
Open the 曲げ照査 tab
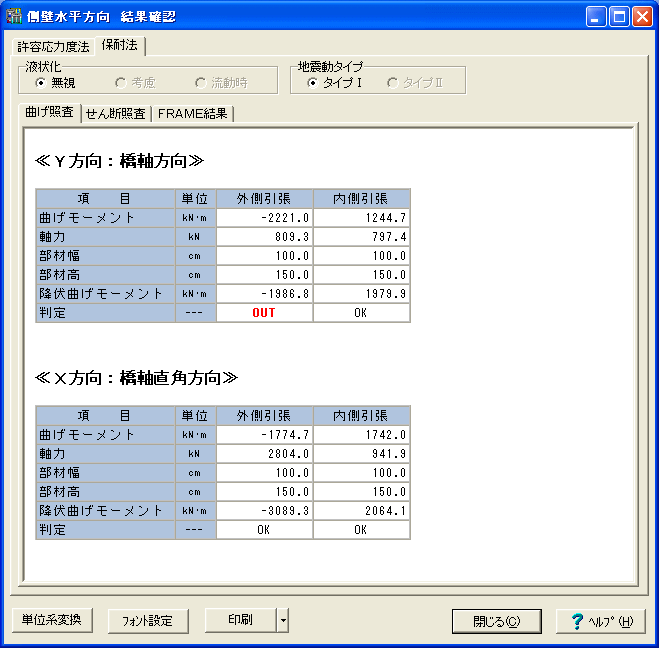50,112
